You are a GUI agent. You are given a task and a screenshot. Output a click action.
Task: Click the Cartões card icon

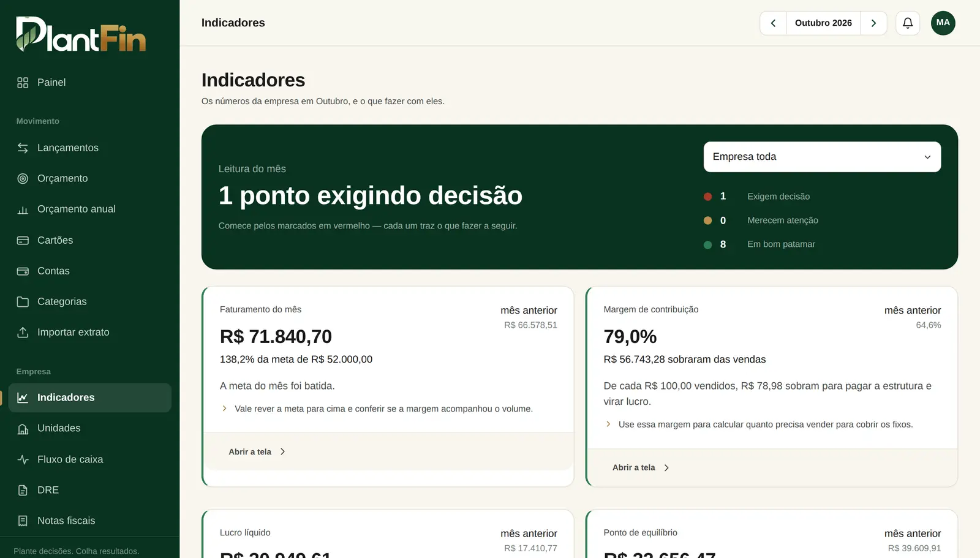[x=23, y=240]
